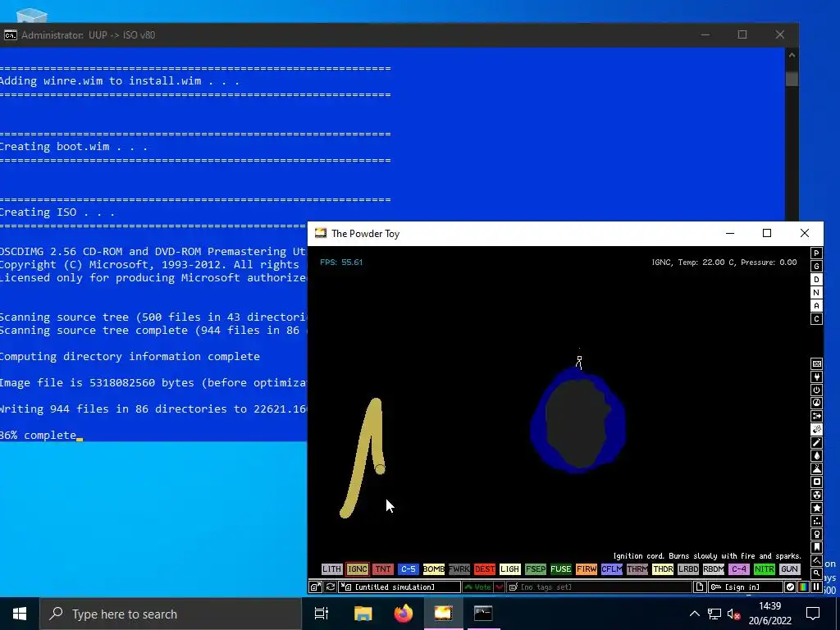Select the FWRK element

coord(459,569)
